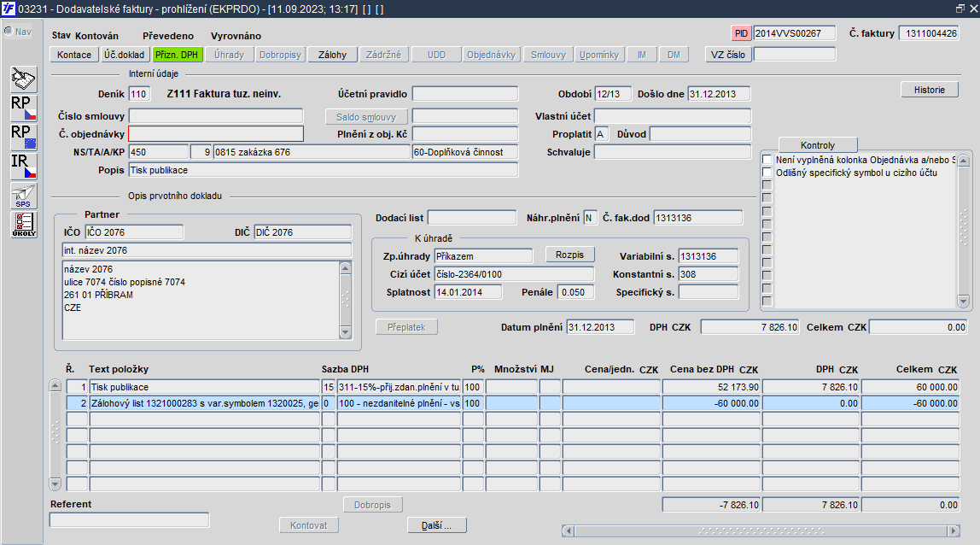Viewport: 980px width, 545px height.
Task: Select item row 'Zálohový list 1321000283'
Action: [205, 403]
